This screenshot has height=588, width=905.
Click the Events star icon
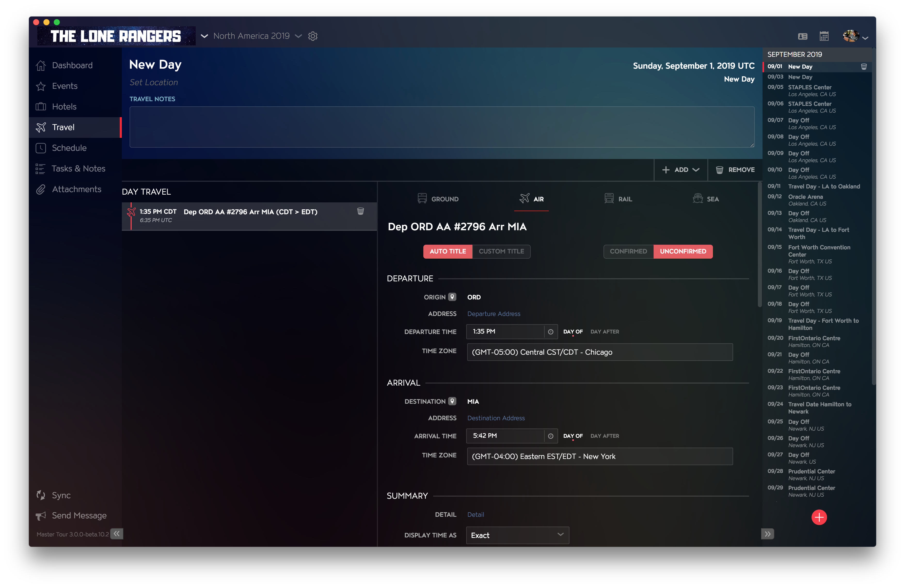[41, 86]
